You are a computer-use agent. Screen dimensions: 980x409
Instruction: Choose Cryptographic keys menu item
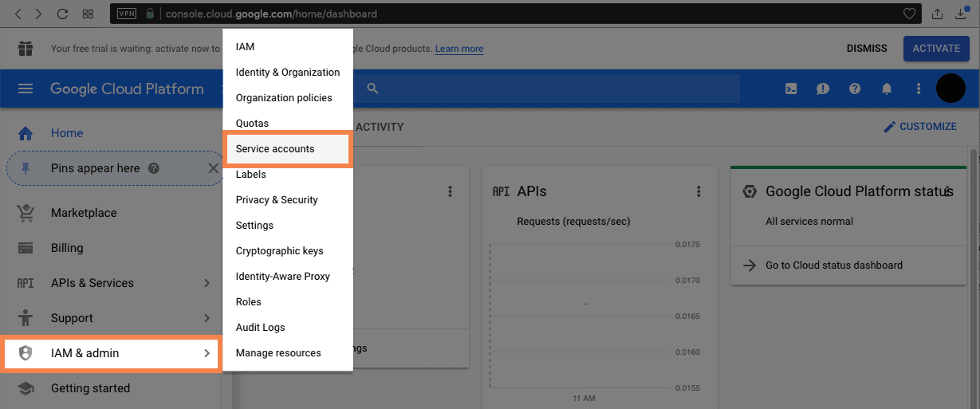279,251
